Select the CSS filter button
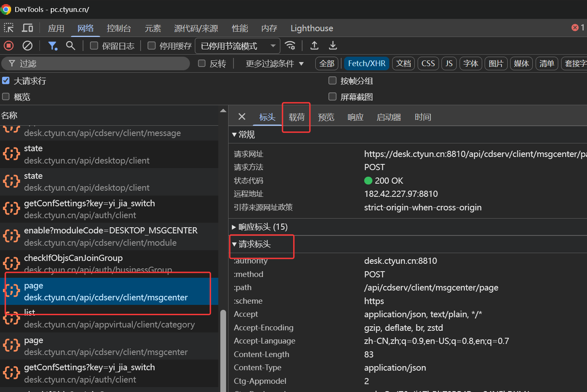The image size is (587, 392). pyautogui.click(x=428, y=64)
